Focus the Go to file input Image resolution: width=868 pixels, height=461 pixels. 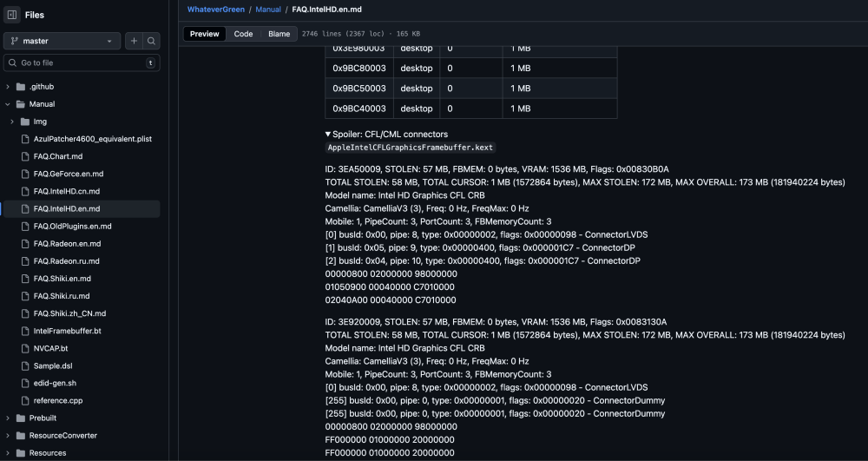82,63
